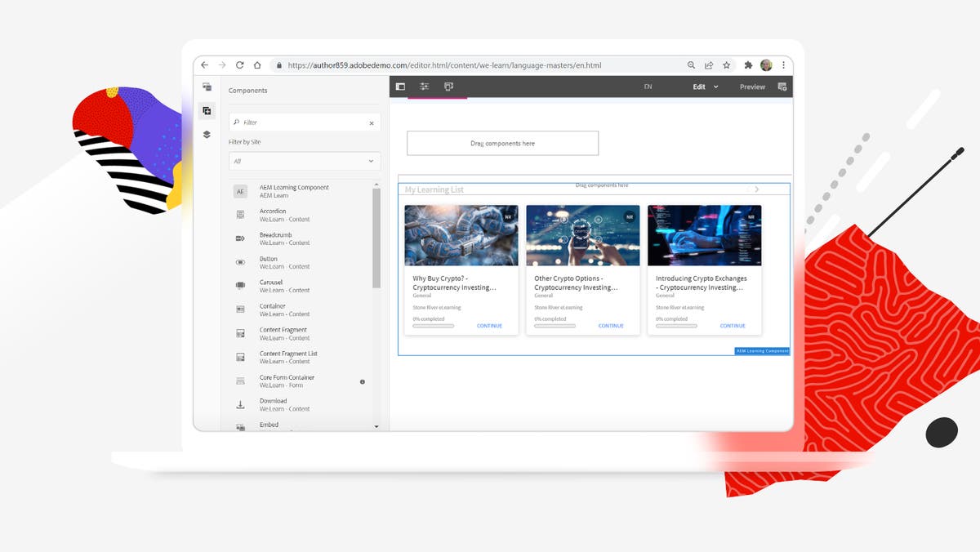Screen dimensions: 980x552
Task: Click the annotations icon at the toolbar's far right
Action: click(x=782, y=86)
